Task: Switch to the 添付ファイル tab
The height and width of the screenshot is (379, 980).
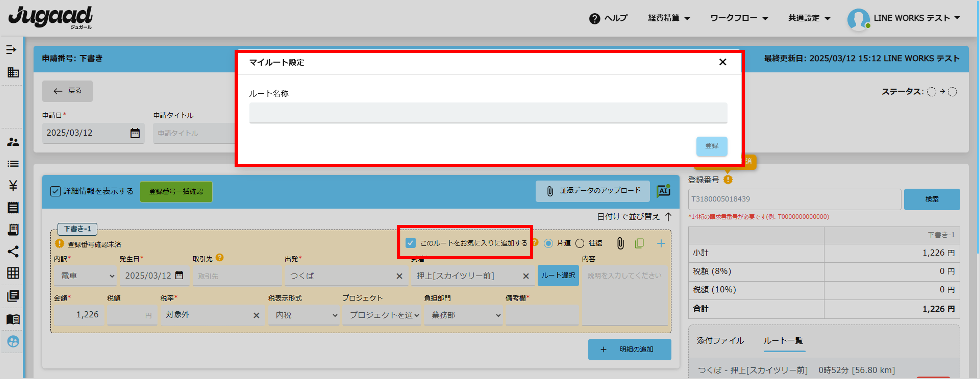Action: coord(720,341)
